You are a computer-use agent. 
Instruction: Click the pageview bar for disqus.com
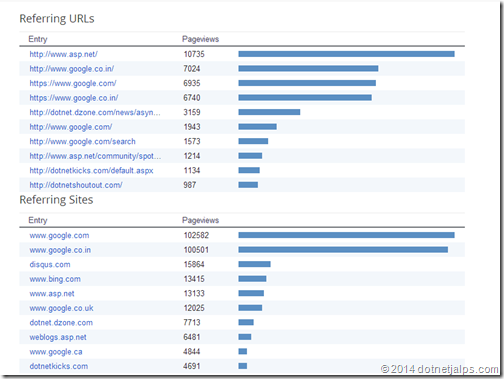[x=254, y=264]
